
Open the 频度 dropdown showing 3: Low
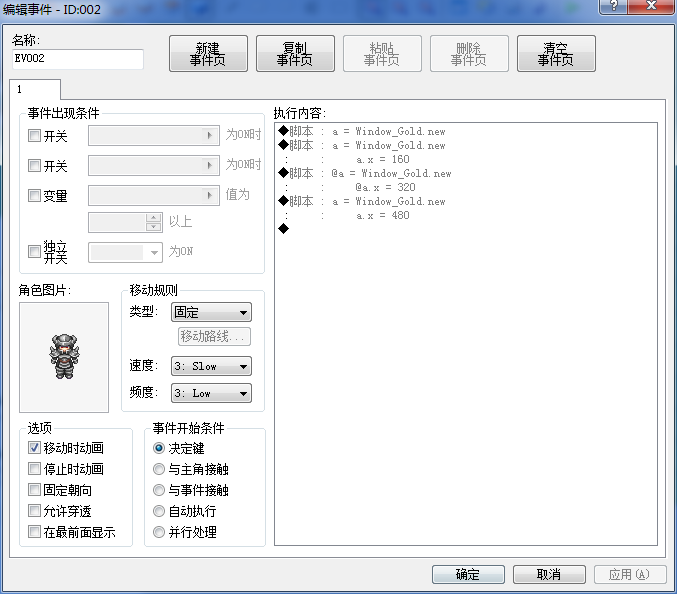[212, 393]
